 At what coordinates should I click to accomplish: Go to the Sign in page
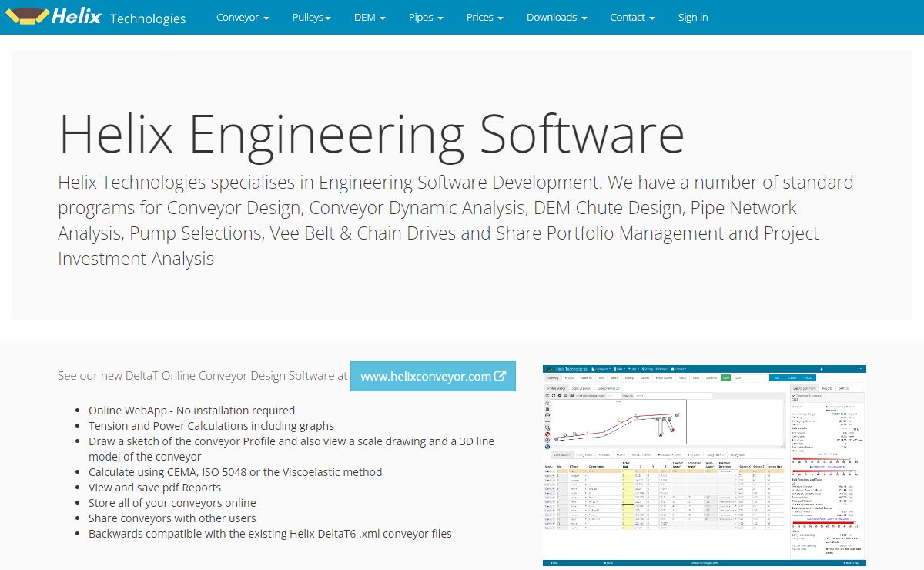(693, 17)
